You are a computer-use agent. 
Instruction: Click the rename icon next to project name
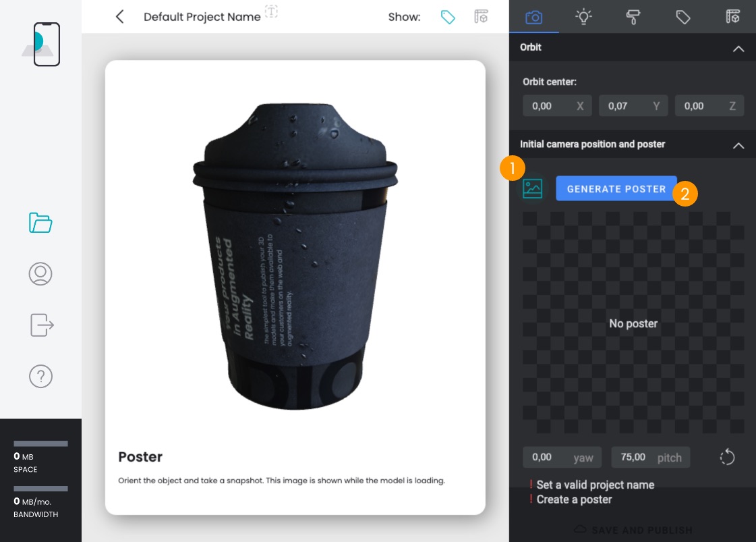271,11
